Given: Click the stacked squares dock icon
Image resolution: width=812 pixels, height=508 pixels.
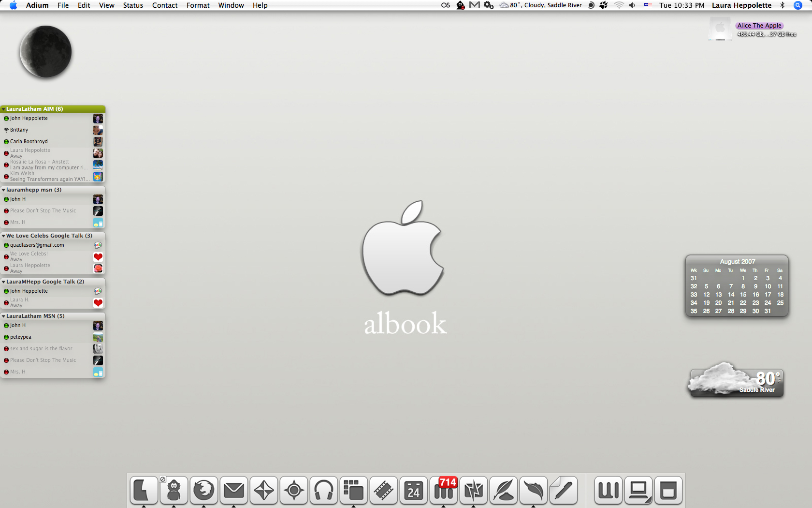Looking at the screenshot, I should (354, 491).
